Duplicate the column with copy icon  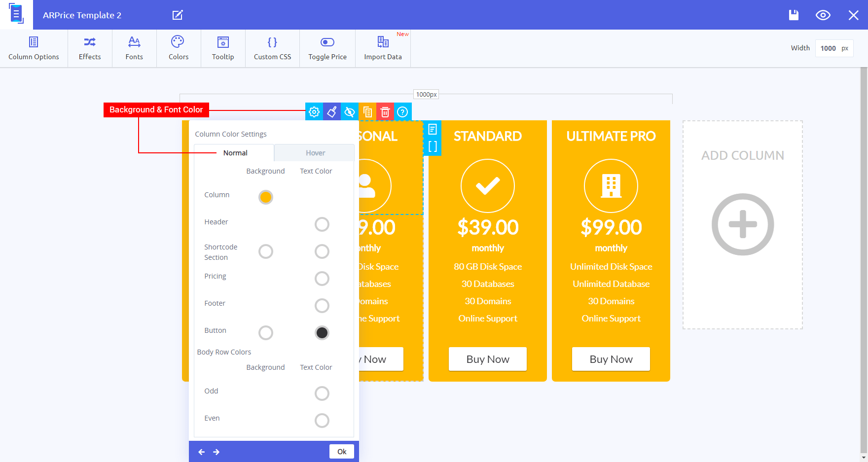[367, 112]
